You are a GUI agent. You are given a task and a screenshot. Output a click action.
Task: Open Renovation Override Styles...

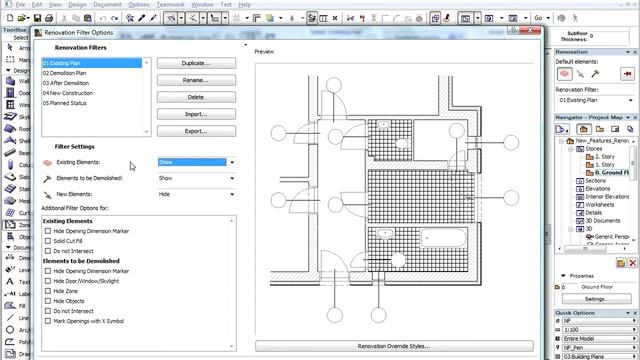point(394,346)
